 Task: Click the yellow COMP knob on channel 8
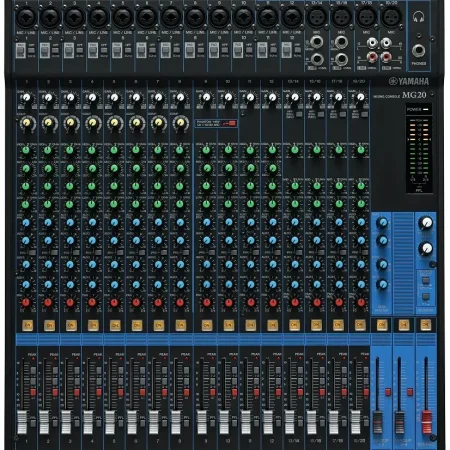(x=180, y=123)
